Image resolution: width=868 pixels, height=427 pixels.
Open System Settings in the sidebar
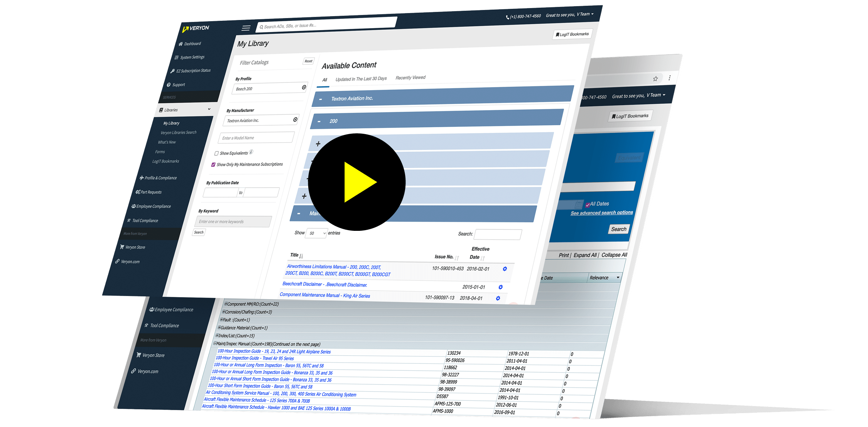(189, 57)
